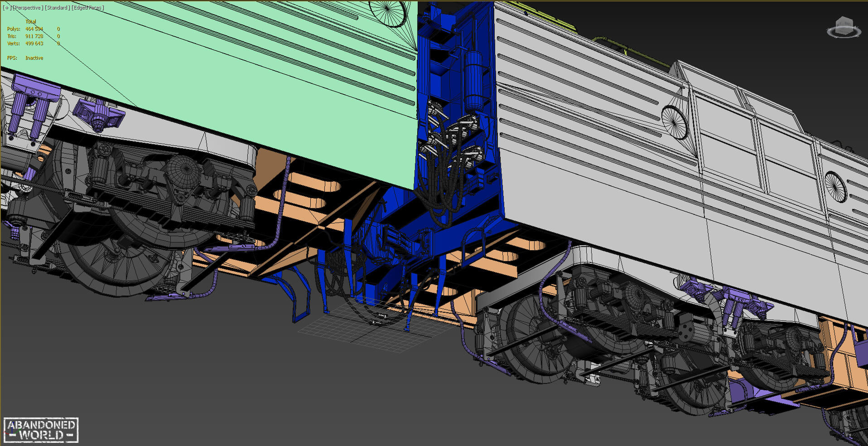Click the FPS Inactive status text
This screenshot has width=868, height=446.
(34, 58)
